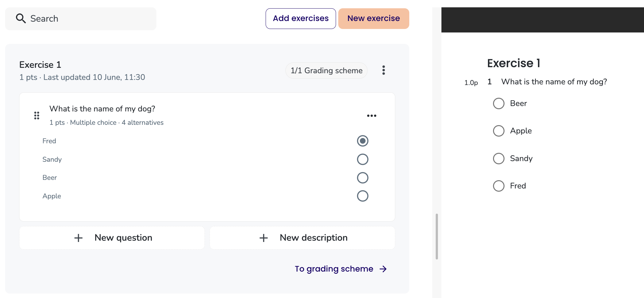The image size is (644, 298).
Task: Open the 1/1 Grading scheme badge
Action: [x=326, y=70]
